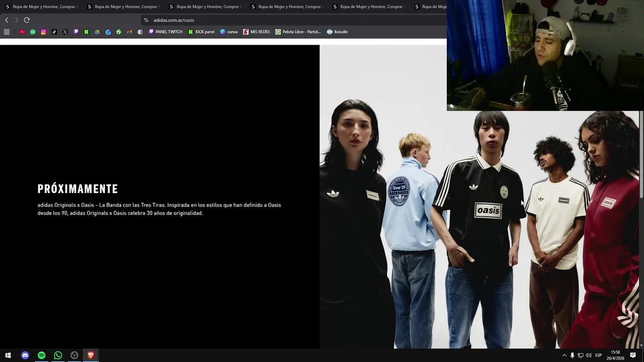644x362 pixels.
Task: Open OBS Studio from the taskbar
Action: [x=74, y=355]
